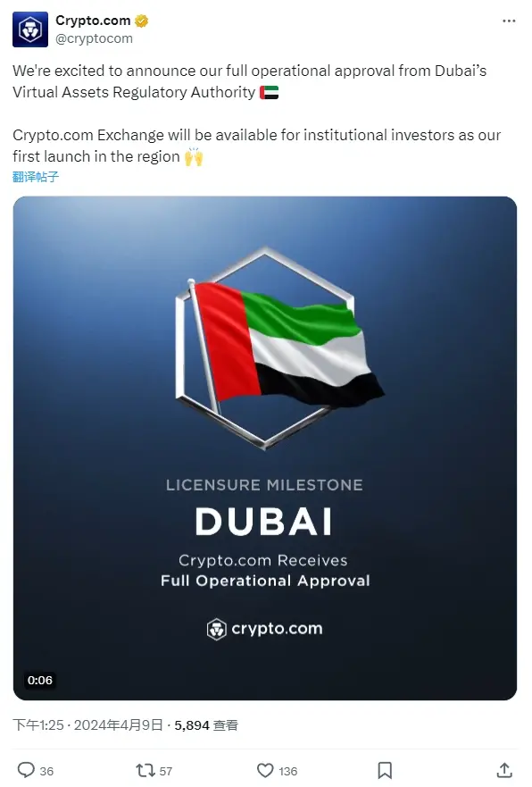
Task: Play the Dubai announcement video
Action: [x=265, y=448]
